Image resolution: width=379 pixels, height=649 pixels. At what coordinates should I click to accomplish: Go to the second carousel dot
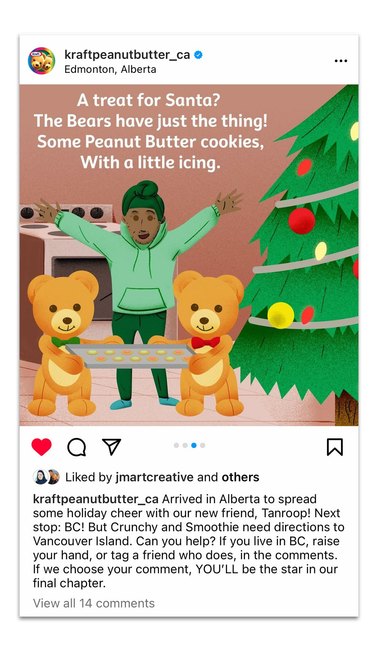185,445
